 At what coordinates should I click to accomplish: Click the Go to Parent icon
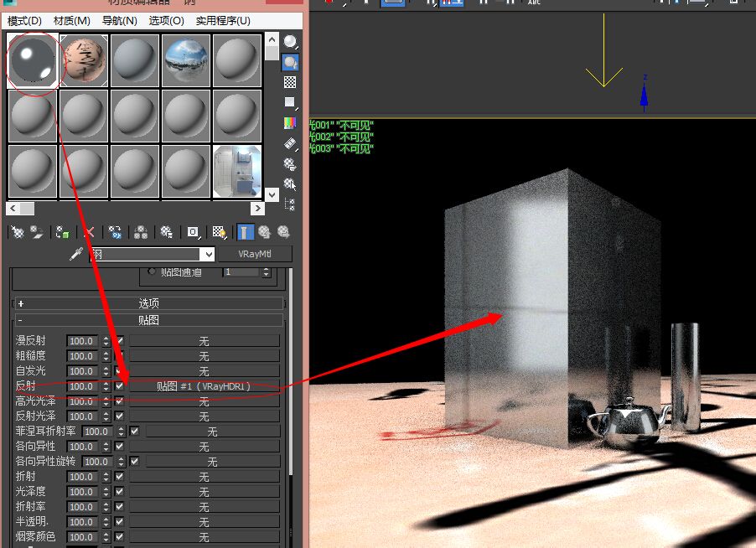(264, 232)
